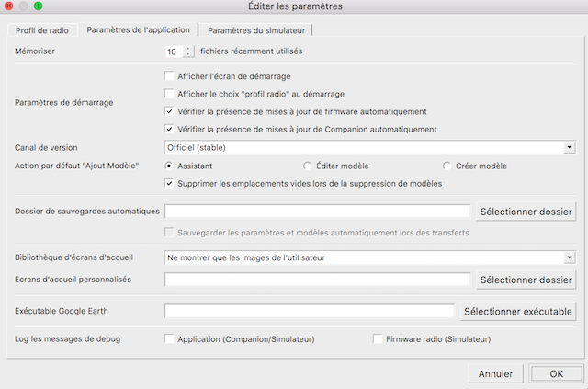
Task: Enable Application (Companion/Simulateur) debug logging
Action: [169, 338]
